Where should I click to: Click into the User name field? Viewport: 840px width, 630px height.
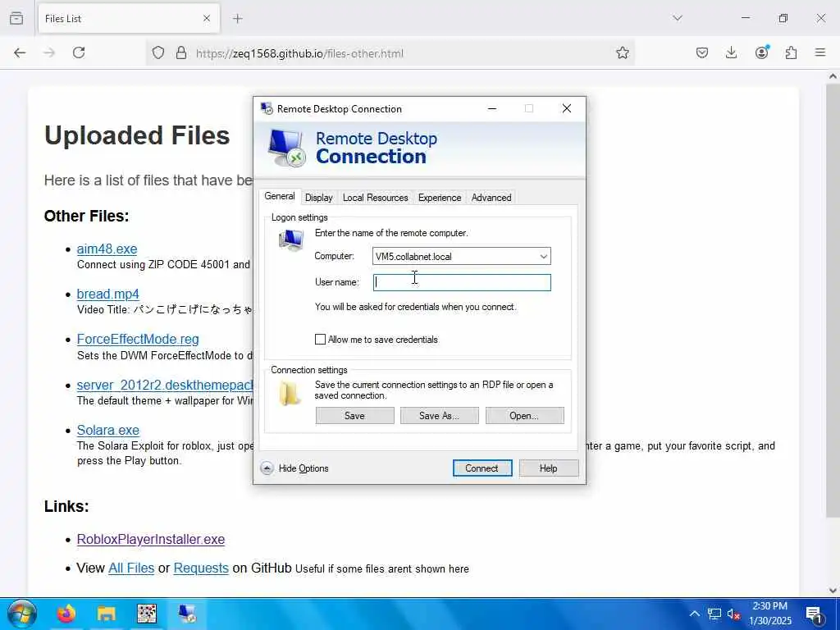(x=462, y=282)
